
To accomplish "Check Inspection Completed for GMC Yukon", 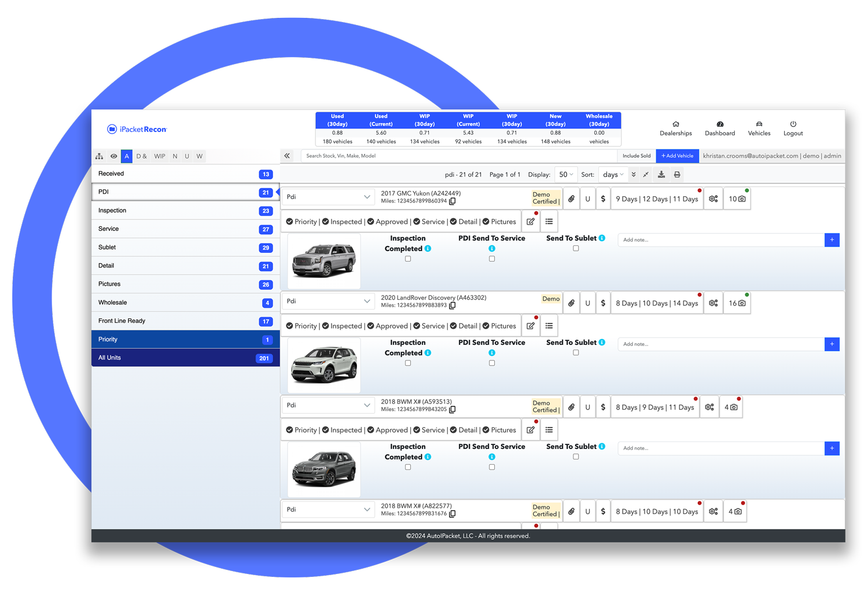I will click(x=408, y=259).
